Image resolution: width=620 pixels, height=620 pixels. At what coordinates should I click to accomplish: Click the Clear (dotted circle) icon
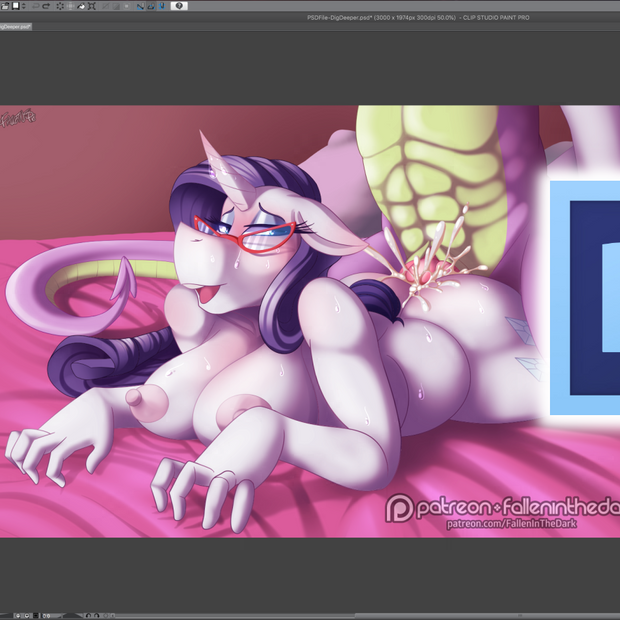(x=60, y=6)
